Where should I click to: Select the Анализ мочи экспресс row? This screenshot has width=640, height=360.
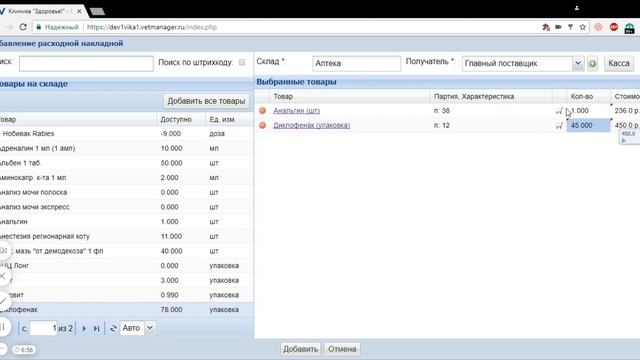[x=127, y=207]
